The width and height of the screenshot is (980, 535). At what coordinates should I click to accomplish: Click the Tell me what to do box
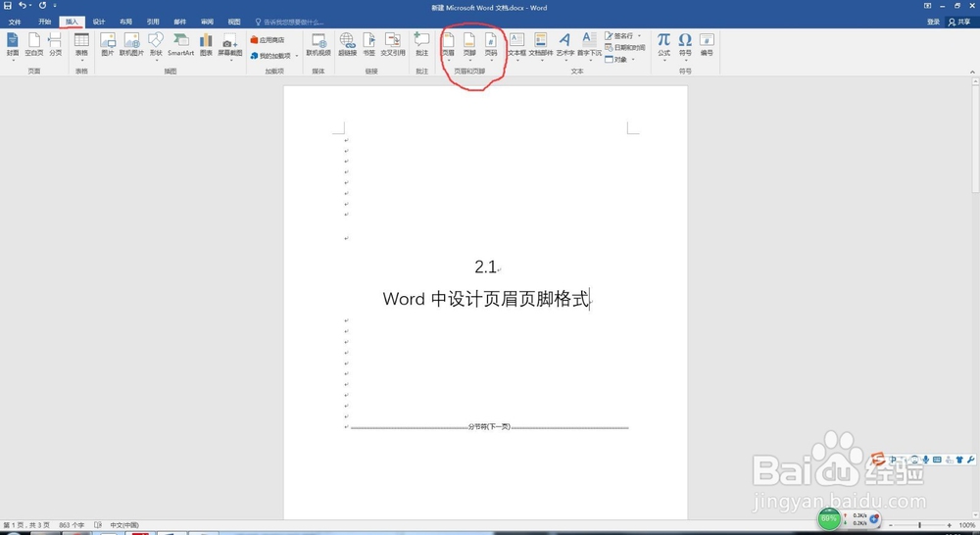point(289,22)
